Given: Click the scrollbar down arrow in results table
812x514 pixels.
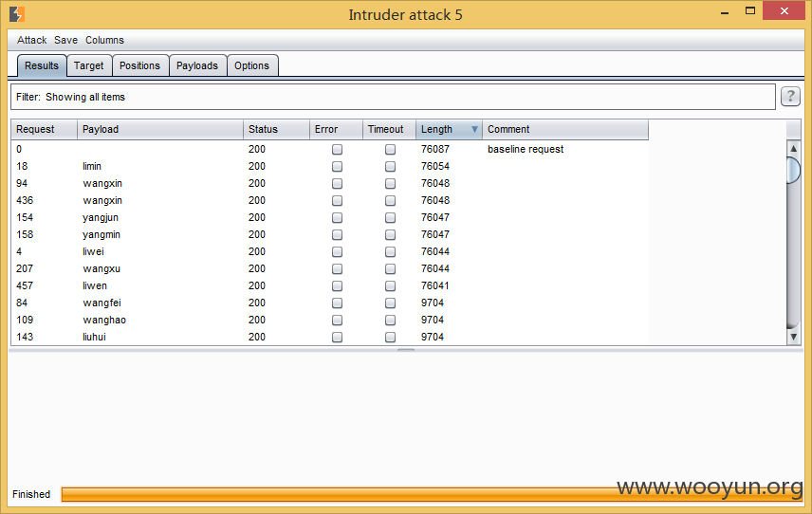Looking at the screenshot, I should click(x=793, y=337).
